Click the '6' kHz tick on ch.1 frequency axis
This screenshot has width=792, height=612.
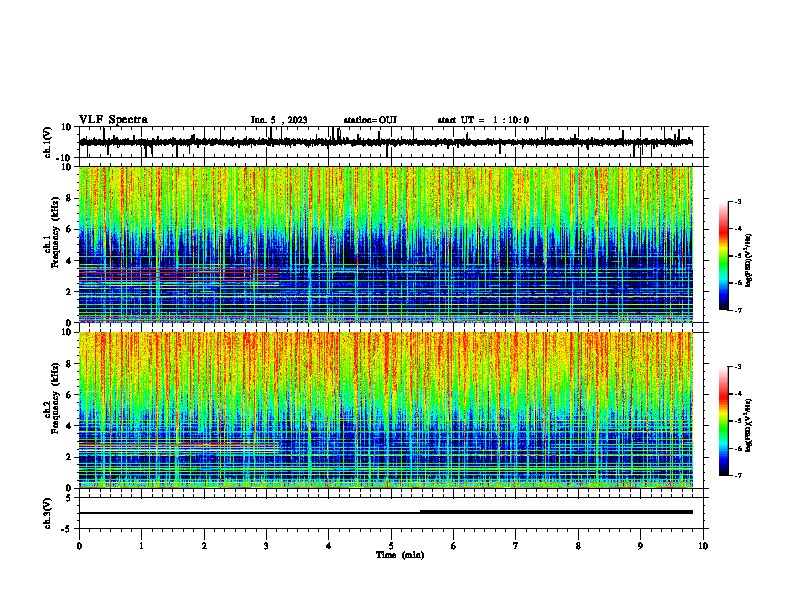tap(70, 229)
